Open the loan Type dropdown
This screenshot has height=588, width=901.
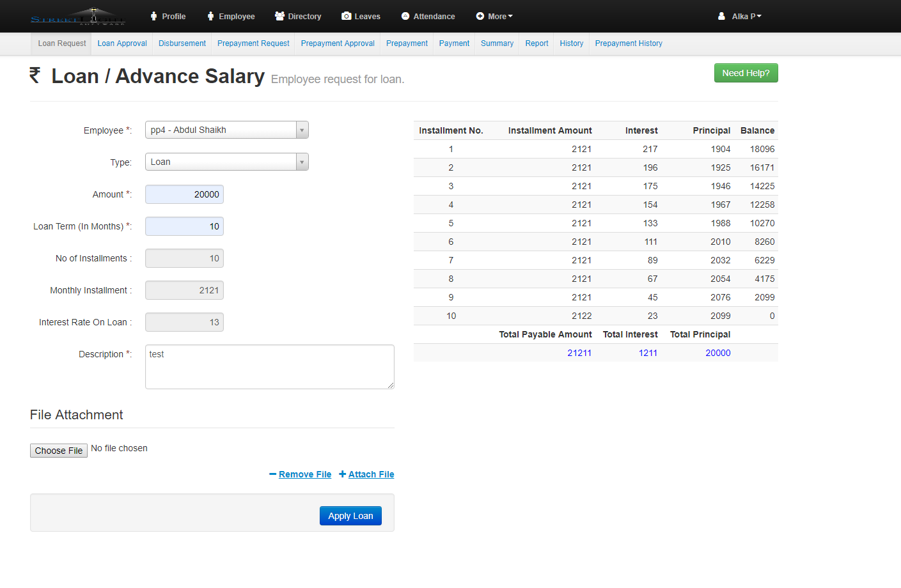[302, 162]
